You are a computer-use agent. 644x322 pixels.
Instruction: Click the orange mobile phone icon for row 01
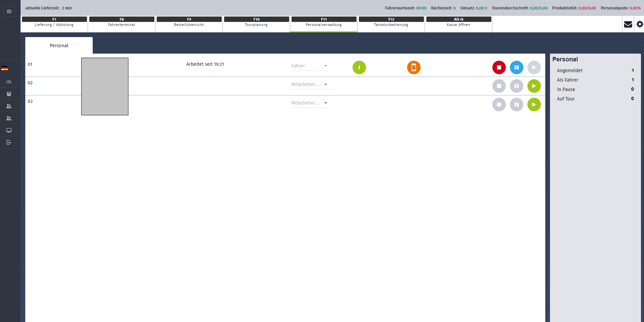coord(414,67)
